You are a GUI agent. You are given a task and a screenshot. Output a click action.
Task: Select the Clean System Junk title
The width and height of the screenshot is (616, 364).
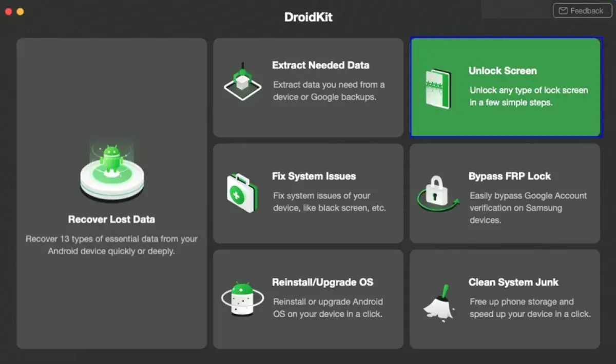pyautogui.click(x=513, y=282)
